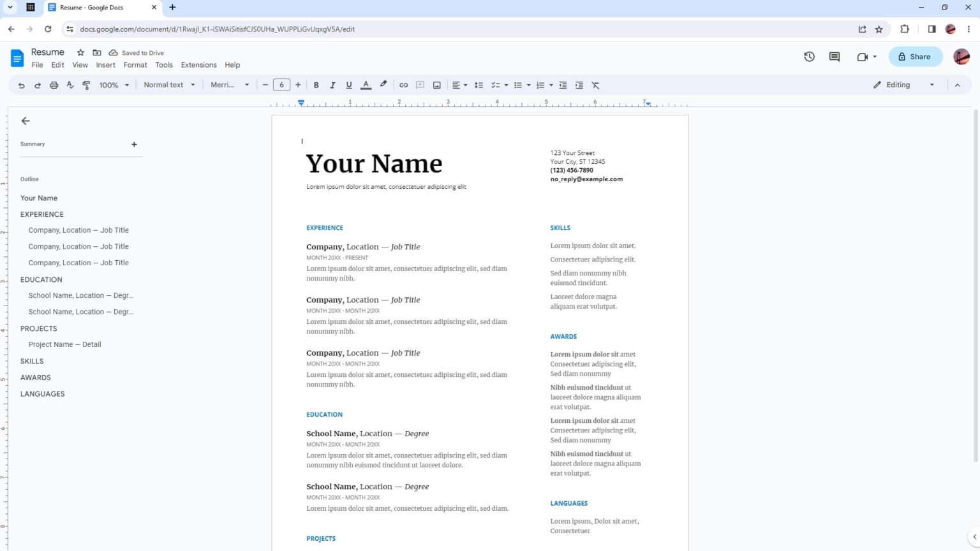Viewport: 980px width, 551px height.
Task: Open the Normal text style dropdown
Action: pyautogui.click(x=169, y=84)
